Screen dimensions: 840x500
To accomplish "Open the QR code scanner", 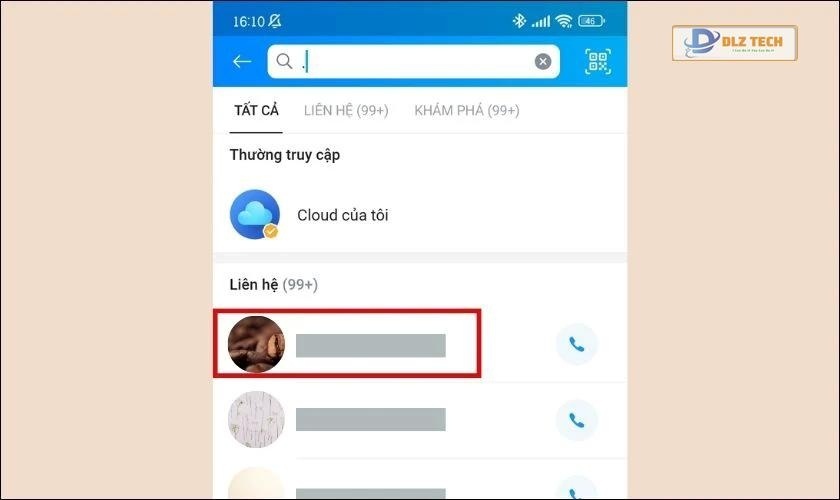I will point(598,62).
